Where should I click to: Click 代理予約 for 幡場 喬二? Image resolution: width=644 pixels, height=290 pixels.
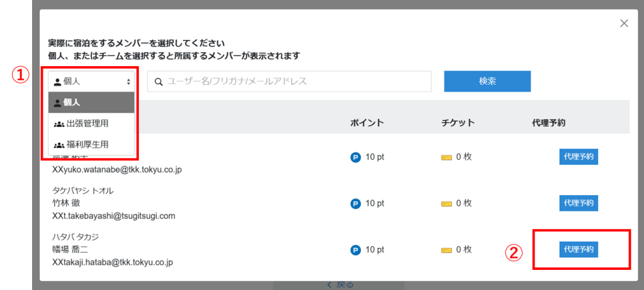(578, 250)
